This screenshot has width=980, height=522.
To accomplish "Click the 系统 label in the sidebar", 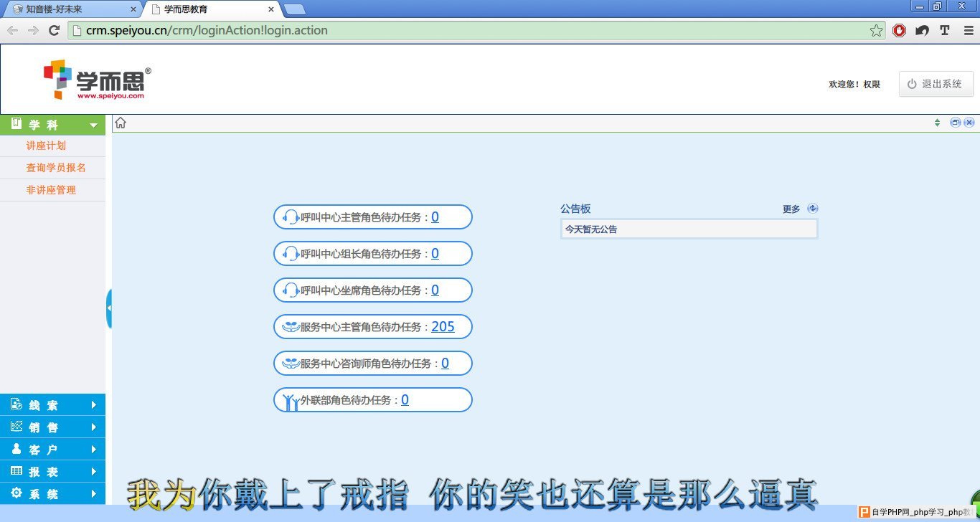I will (44, 494).
